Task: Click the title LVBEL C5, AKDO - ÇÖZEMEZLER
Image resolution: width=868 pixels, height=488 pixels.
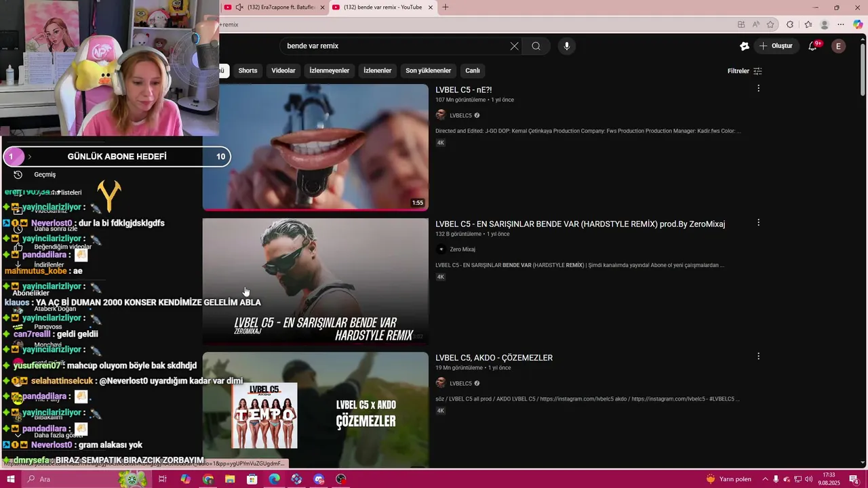Action: (x=494, y=358)
